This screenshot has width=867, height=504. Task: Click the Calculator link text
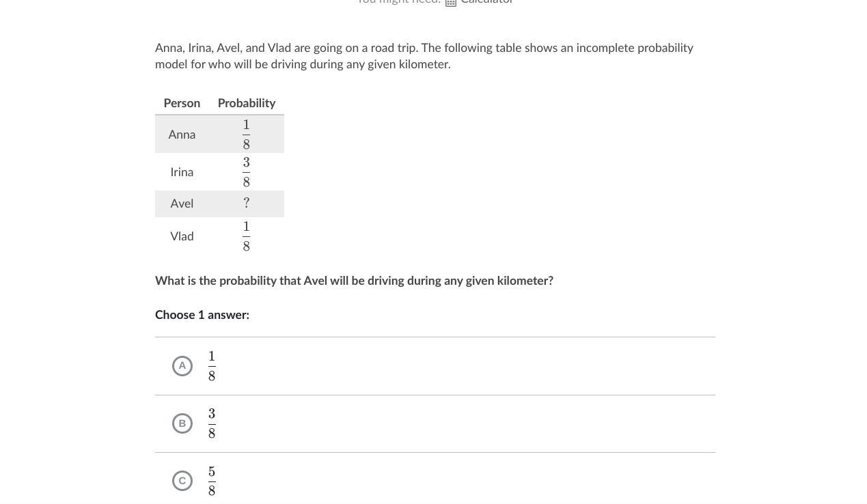(x=486, y=2)
